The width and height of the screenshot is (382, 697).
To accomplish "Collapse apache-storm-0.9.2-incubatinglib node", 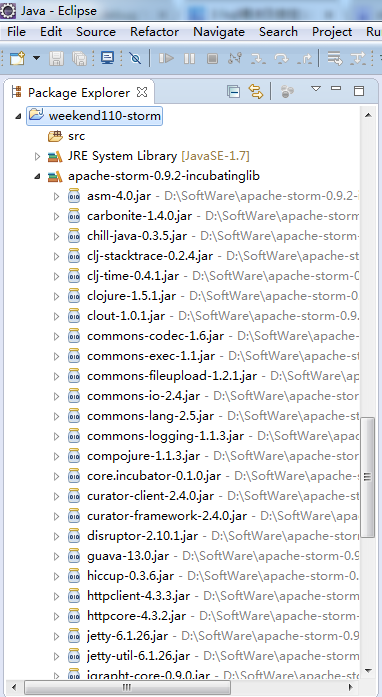I will (x=37, y=176).
